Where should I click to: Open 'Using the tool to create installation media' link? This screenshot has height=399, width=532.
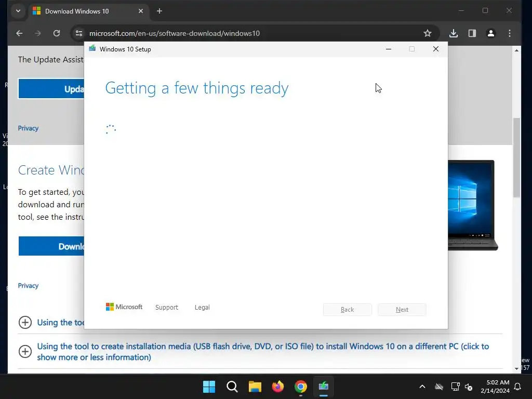(x=263, y=352)
